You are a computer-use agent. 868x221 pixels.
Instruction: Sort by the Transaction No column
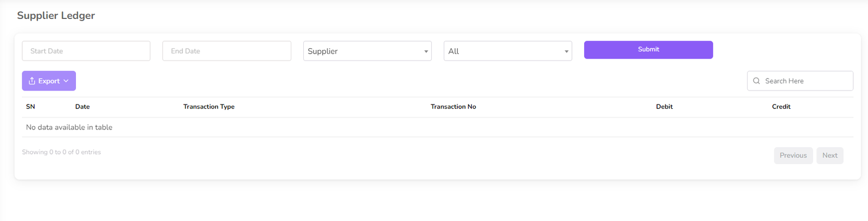[453, 107]
